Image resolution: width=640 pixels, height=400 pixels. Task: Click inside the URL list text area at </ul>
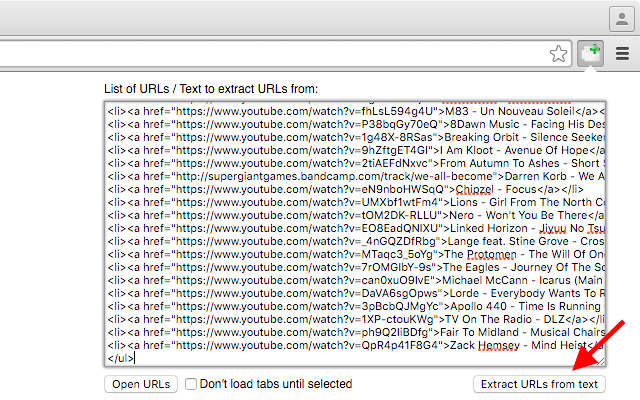[121, 358]
